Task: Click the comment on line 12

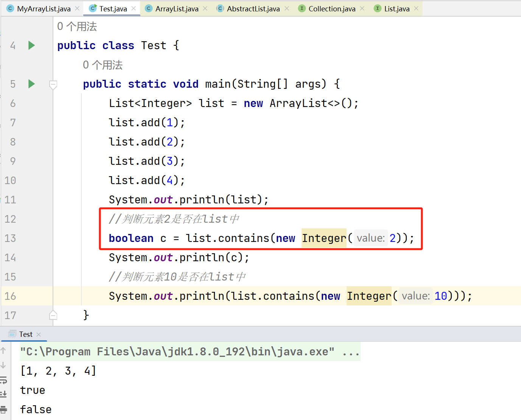Action: pyautogui.click(x=174, y=219)
